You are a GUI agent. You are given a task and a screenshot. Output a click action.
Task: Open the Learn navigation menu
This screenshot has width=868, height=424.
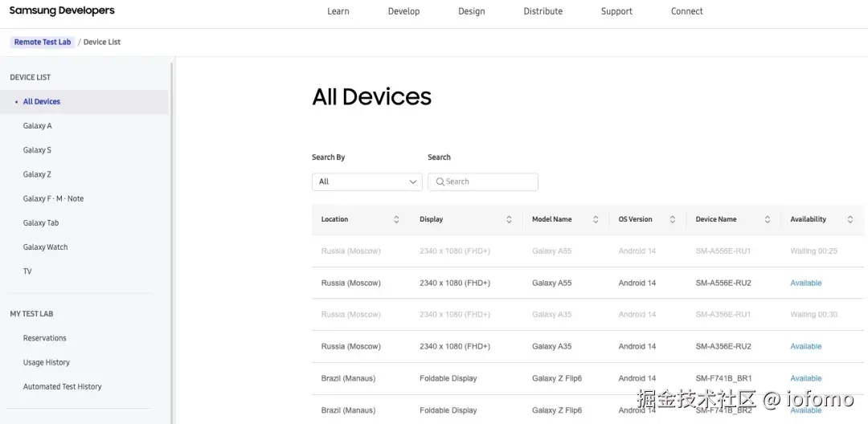338,11
